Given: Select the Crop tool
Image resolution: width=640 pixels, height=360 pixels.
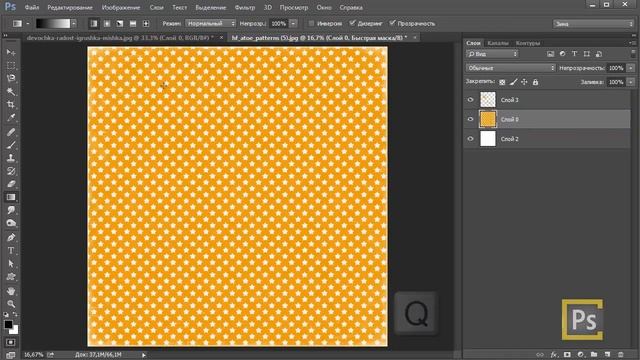Looking at the screenshot, I should [x=11, y=104].
